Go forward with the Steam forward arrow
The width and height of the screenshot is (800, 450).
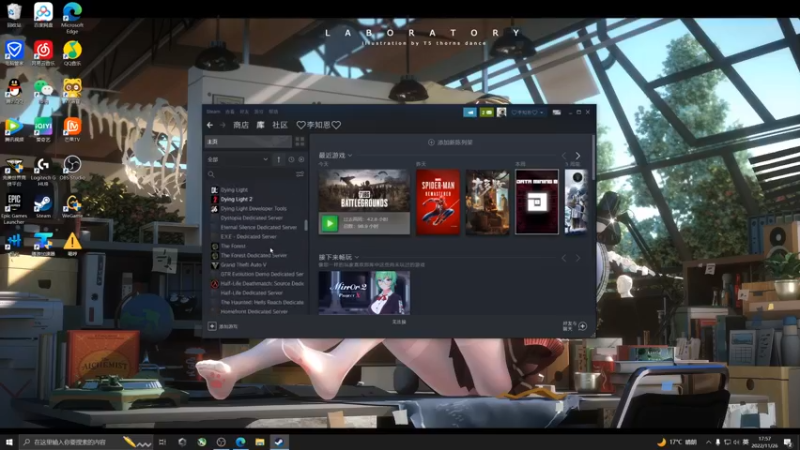[222, 125]
